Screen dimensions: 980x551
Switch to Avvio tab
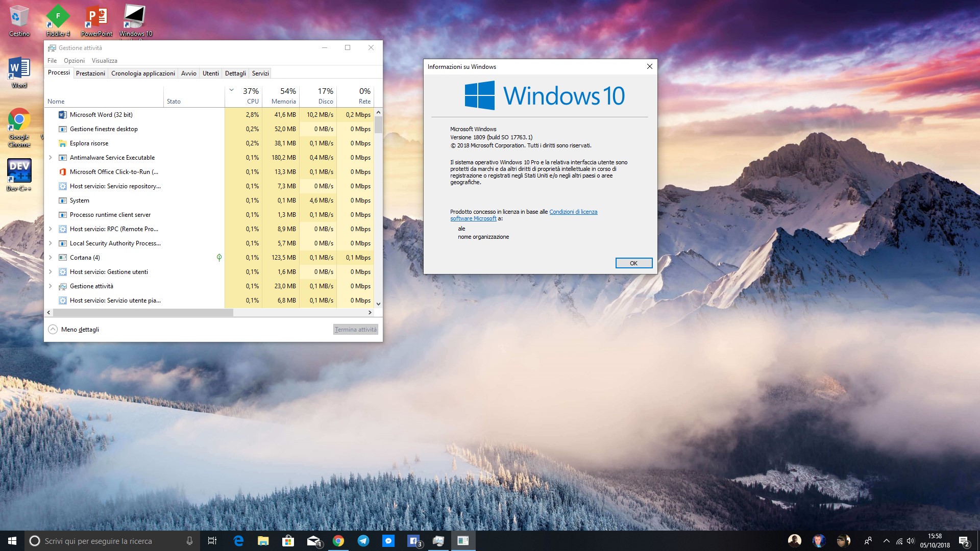[188, 73]
